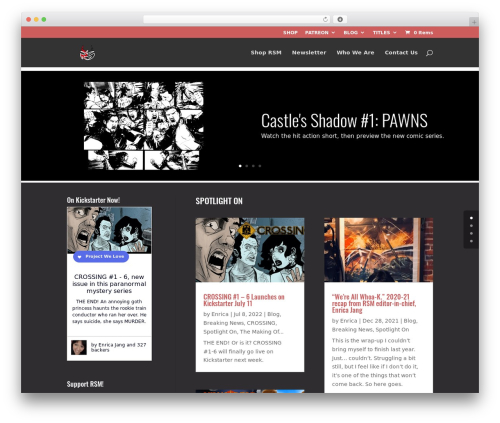Click the yellow minimize window button
This screenshot has width=500, height=423.
(x=36, y=19)
